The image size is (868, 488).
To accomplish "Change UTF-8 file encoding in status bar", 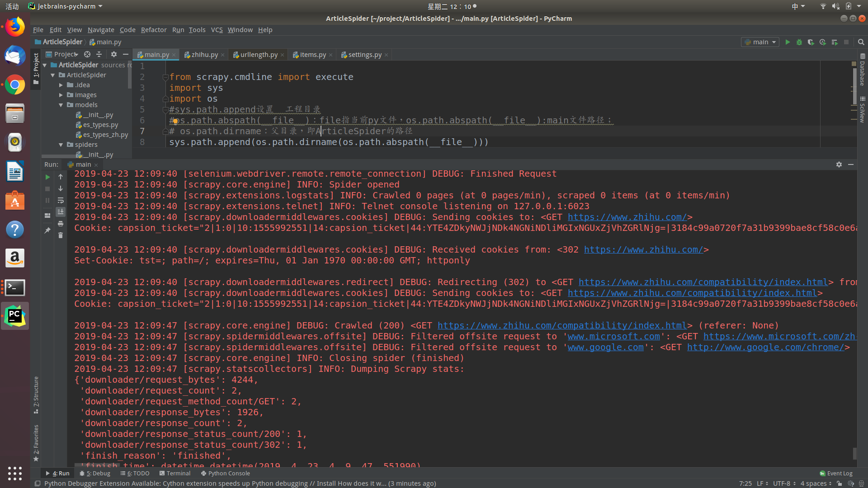I will tap(784, 483).
